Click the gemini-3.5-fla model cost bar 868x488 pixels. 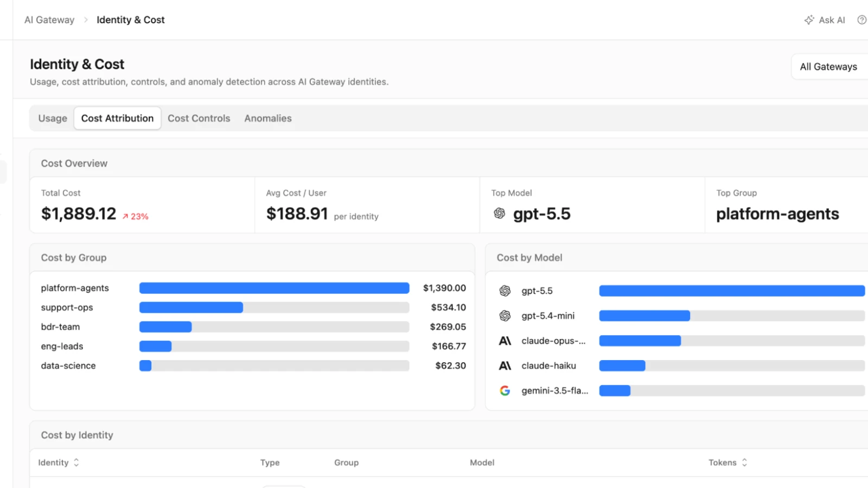[732, 391]
